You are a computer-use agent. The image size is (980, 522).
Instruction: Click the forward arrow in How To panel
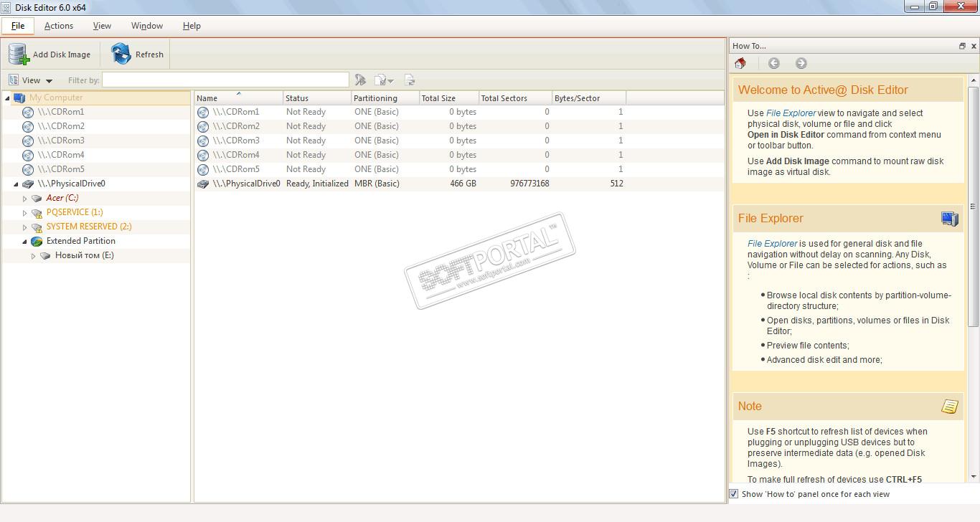point(801,63)
